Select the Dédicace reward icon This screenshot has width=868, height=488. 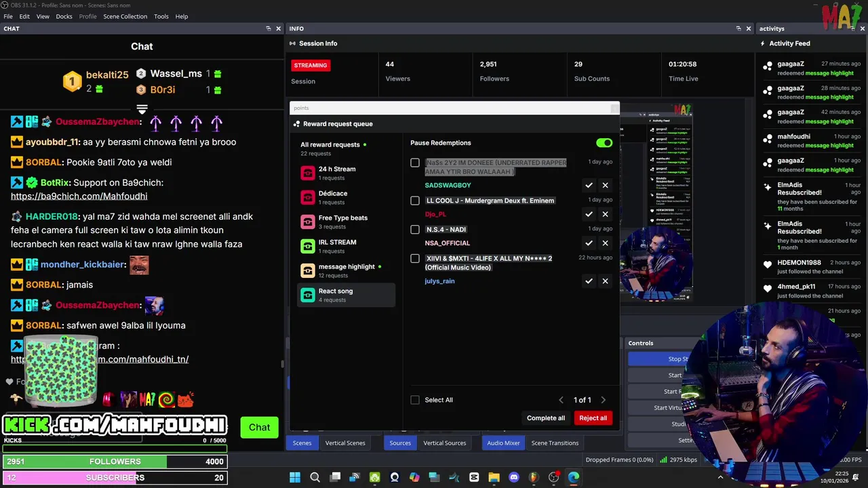(x=308, y=198)
